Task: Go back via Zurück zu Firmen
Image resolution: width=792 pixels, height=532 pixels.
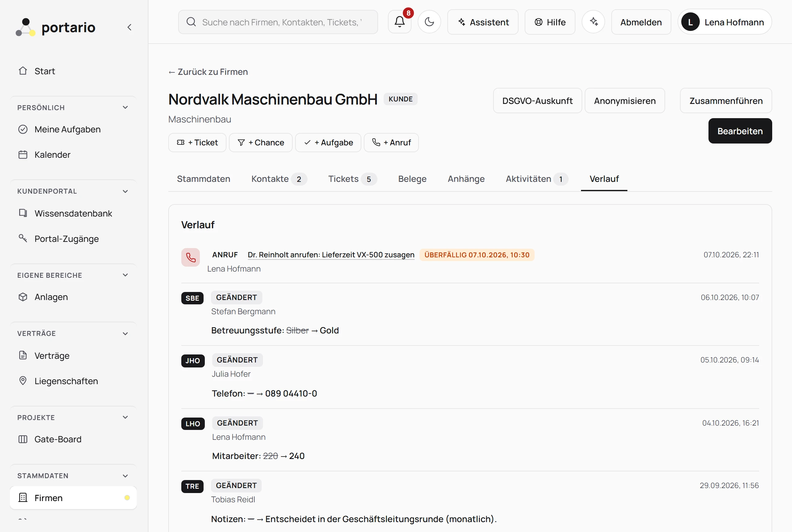Action: point(208,72)
